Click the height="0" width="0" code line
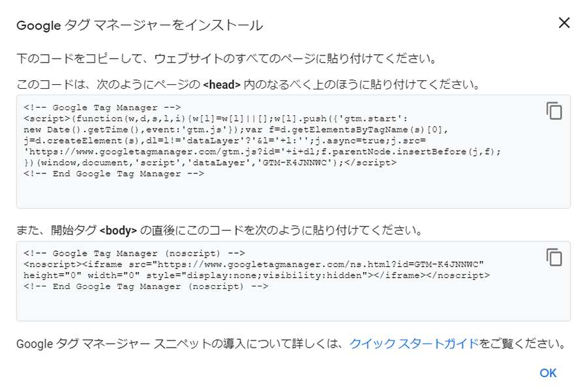587x392 pixels. coord(256,275)
